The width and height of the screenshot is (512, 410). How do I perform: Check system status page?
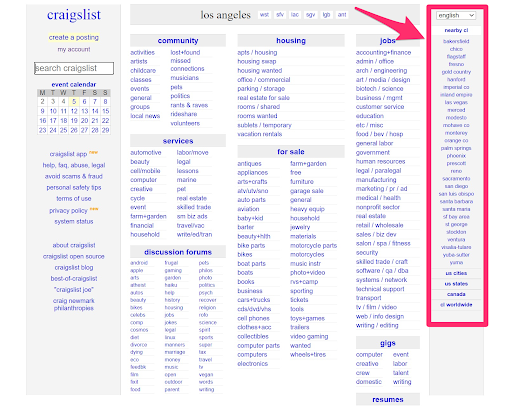[x=74, y=221]
